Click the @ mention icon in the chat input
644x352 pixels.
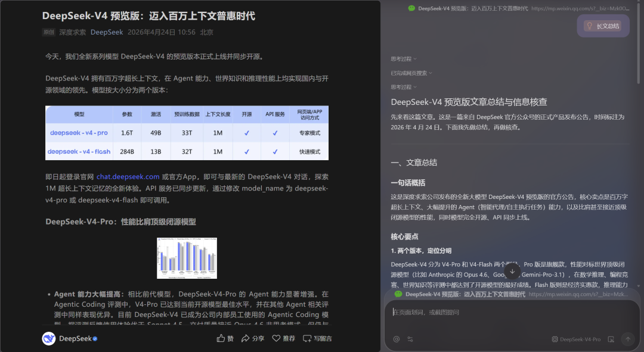pyautogui.click(x=396, y=339)
